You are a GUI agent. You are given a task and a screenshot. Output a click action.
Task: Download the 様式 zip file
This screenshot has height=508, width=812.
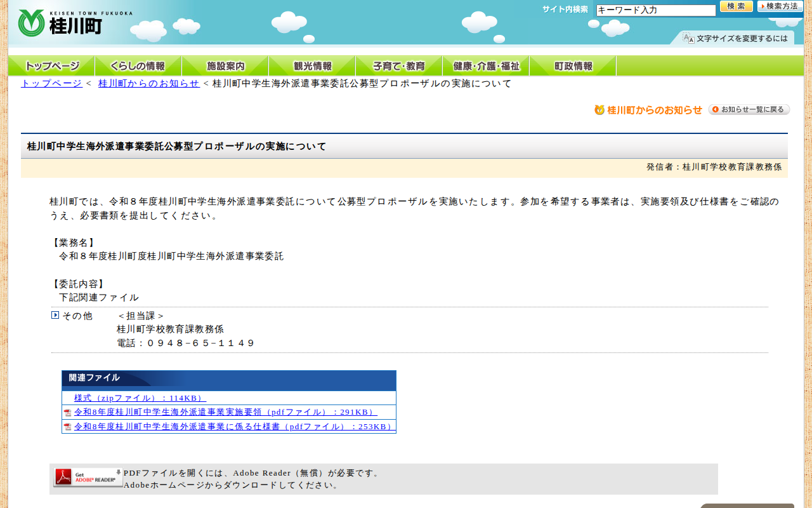pos(140,398)
